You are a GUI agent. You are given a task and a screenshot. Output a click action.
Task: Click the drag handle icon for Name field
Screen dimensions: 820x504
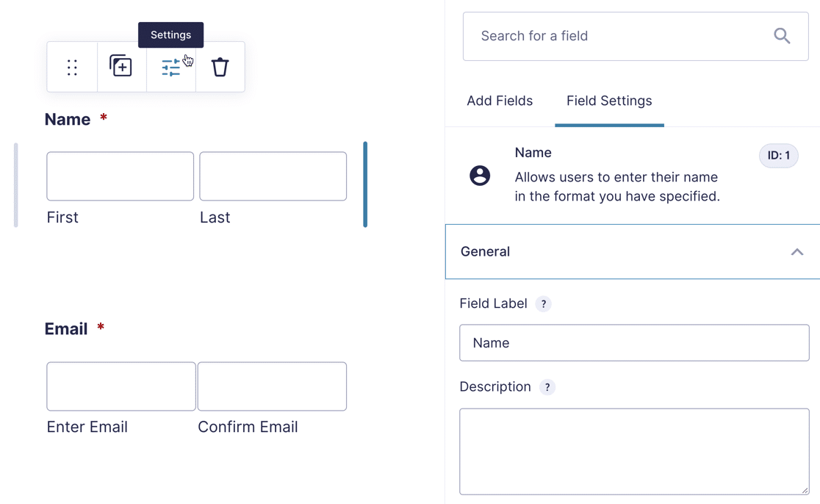(72, 68)
